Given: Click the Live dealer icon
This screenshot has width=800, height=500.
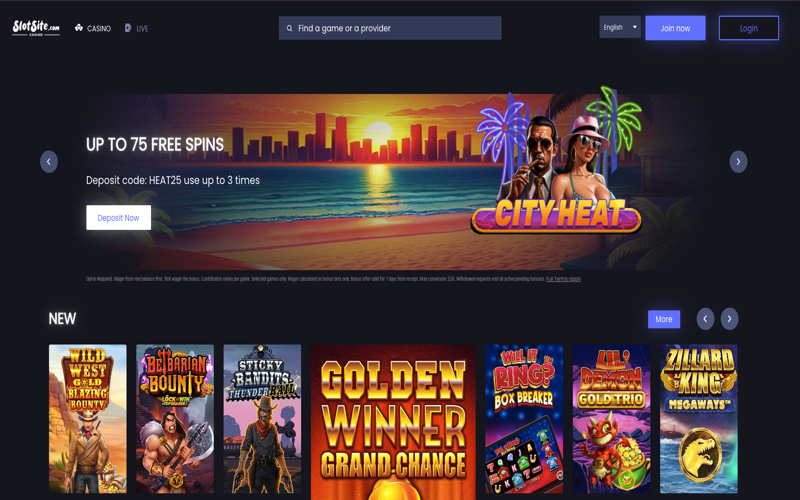Looking at the screenshot, I should point(128,28).
